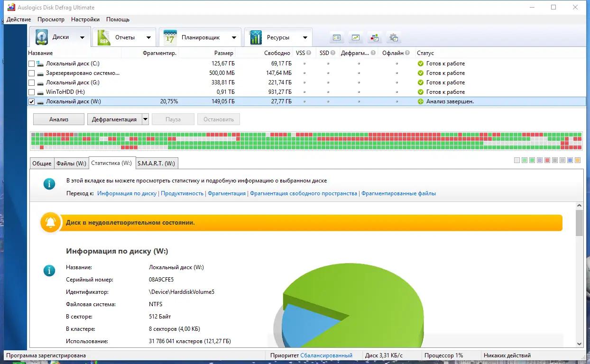Open the Настройки menu
This screenshot has width=590, height=364.
click(x=85, y=19)
